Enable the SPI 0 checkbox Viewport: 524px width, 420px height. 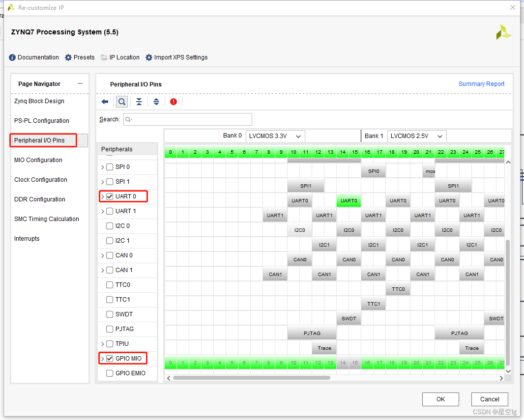[x=110, y=167]
